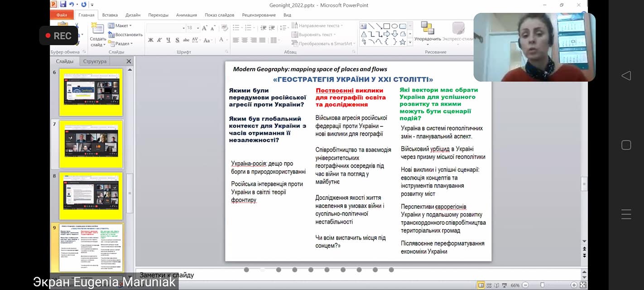Toggle bold Ж formatting
The height and width of the screenshot is (290, 644).
(x=151, y=40)
